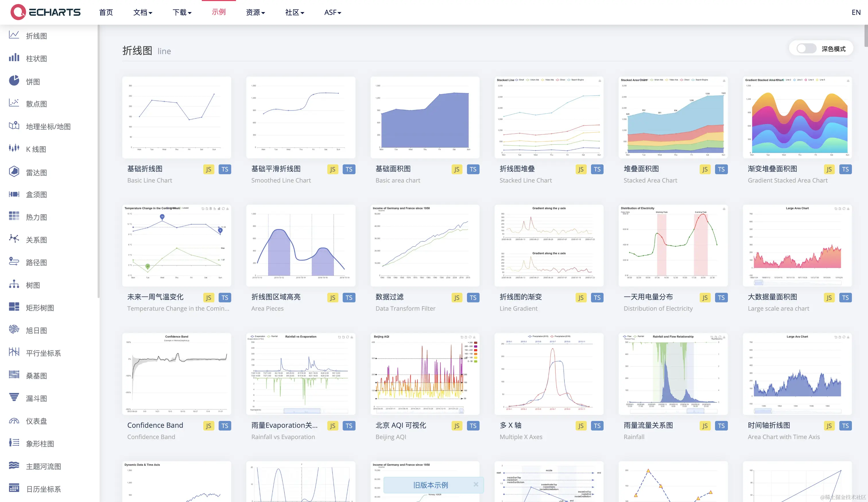
Task: Select the bar chart icon in sidebar
Action: 14,57
